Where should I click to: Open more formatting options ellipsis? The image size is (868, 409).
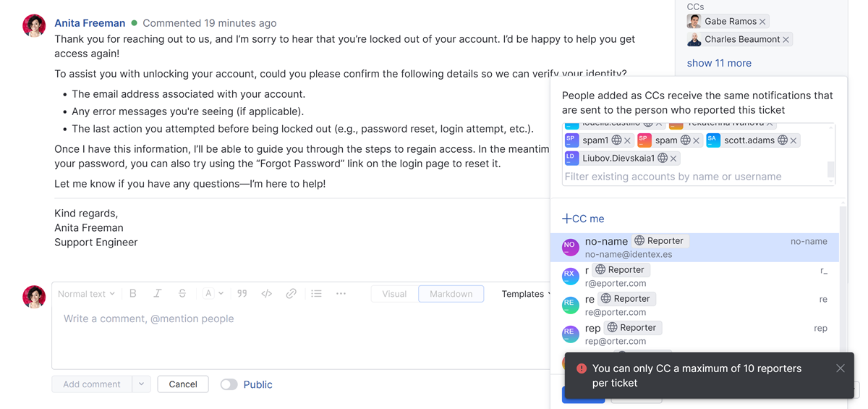pyautogui.click(x=341, y=294)
